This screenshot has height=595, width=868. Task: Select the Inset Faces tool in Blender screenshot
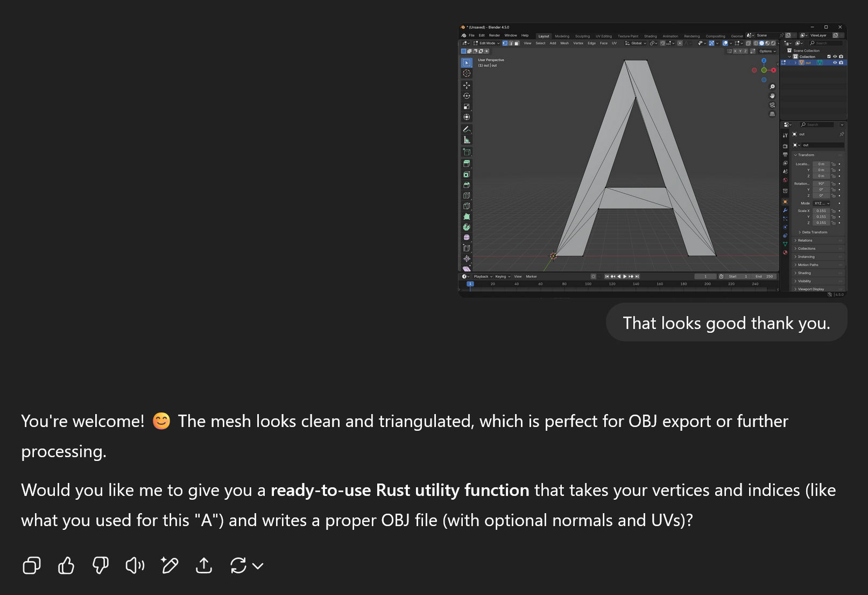[x=467, y=174]
